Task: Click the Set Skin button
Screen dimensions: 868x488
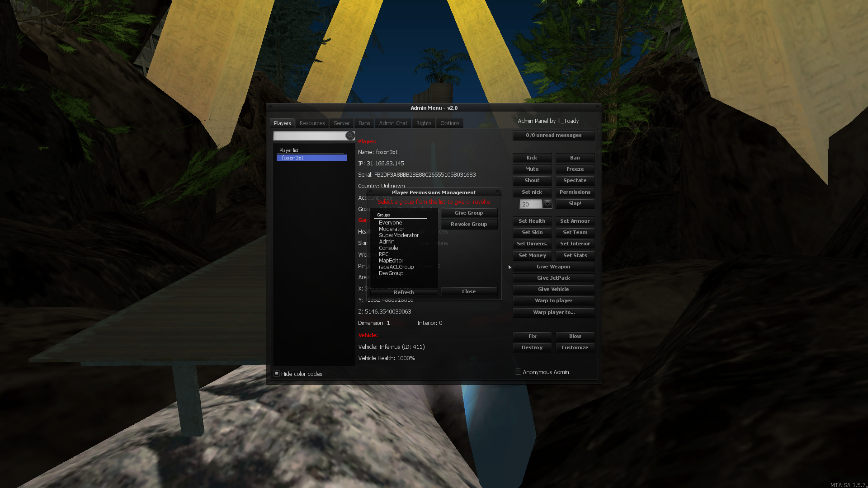Action: [x=532, y=232]
